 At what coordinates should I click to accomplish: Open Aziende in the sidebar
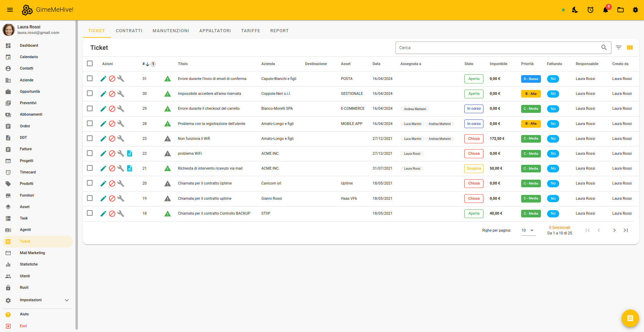pyautogui.click(x=38, y=80)
